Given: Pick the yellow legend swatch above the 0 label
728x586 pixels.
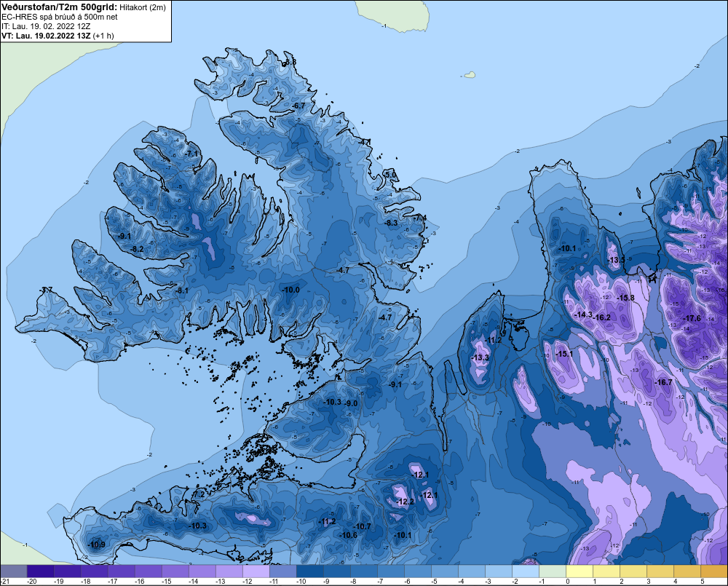Looking at the screenshot, I should coord(579,571).
